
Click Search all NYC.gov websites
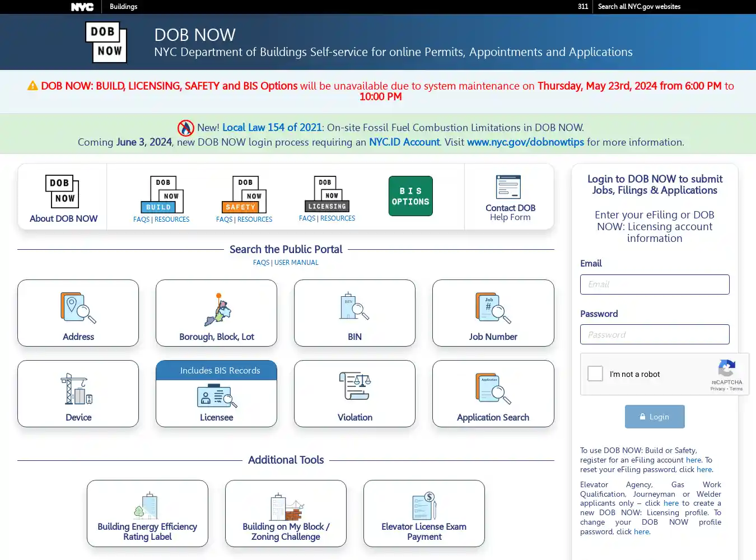(x=639, y=7)
